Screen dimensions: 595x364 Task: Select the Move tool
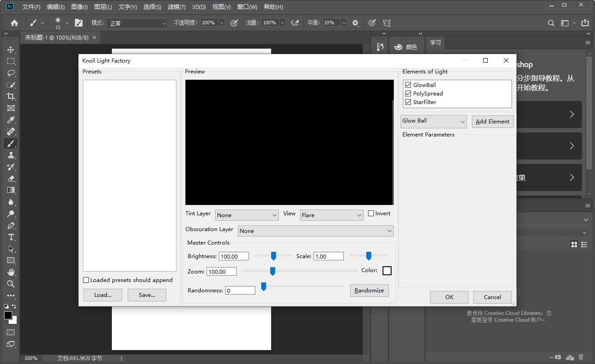coord(11,50)
